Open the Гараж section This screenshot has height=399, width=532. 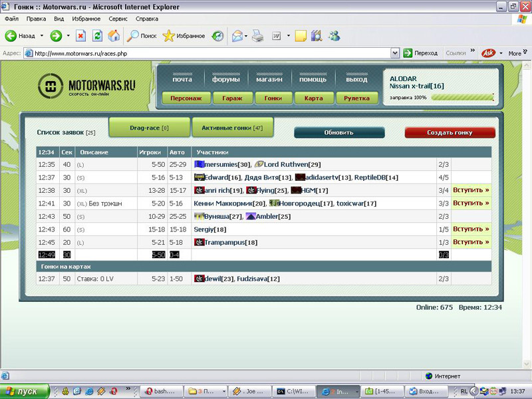232,98
